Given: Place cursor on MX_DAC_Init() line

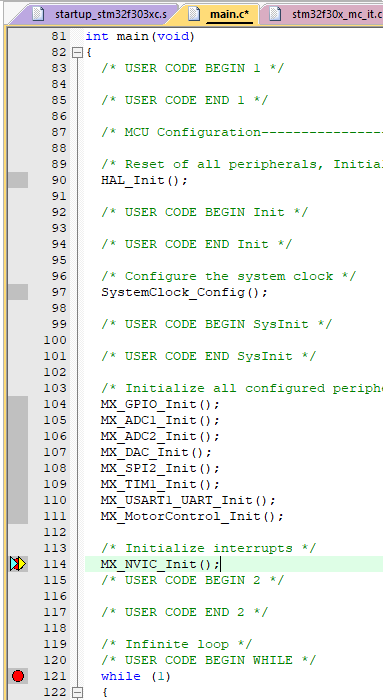Looking at the screenshot, I should point(156,453).
